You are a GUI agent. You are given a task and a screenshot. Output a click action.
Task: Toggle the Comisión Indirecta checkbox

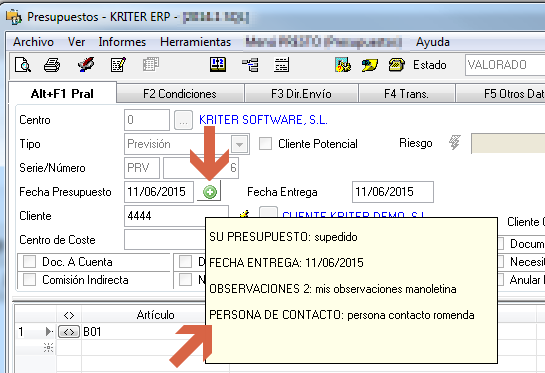[x=29, y=279]
